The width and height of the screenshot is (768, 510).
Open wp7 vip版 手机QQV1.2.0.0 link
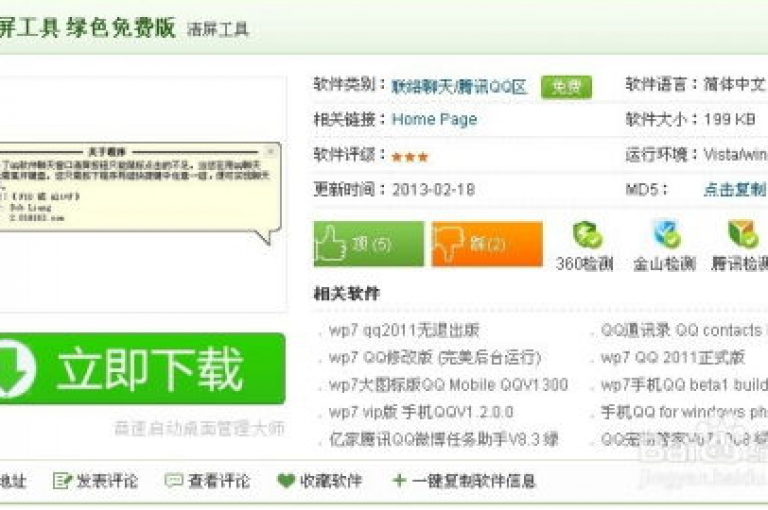[421, 412]
